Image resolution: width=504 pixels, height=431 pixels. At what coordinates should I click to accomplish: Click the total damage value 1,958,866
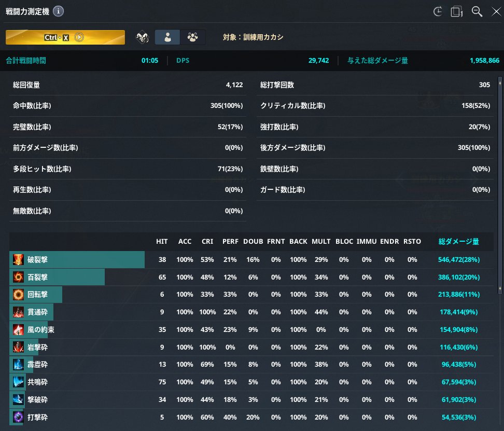point(484,61)
